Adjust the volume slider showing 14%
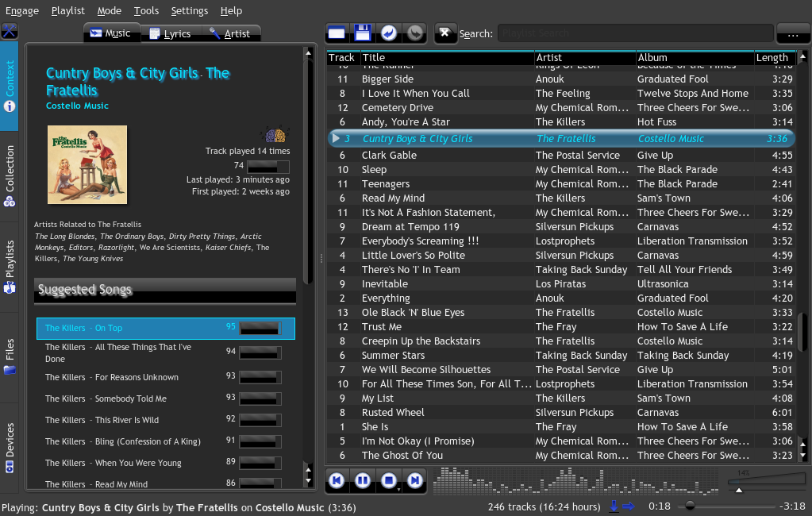812x516 pixels. pos(768,482)
